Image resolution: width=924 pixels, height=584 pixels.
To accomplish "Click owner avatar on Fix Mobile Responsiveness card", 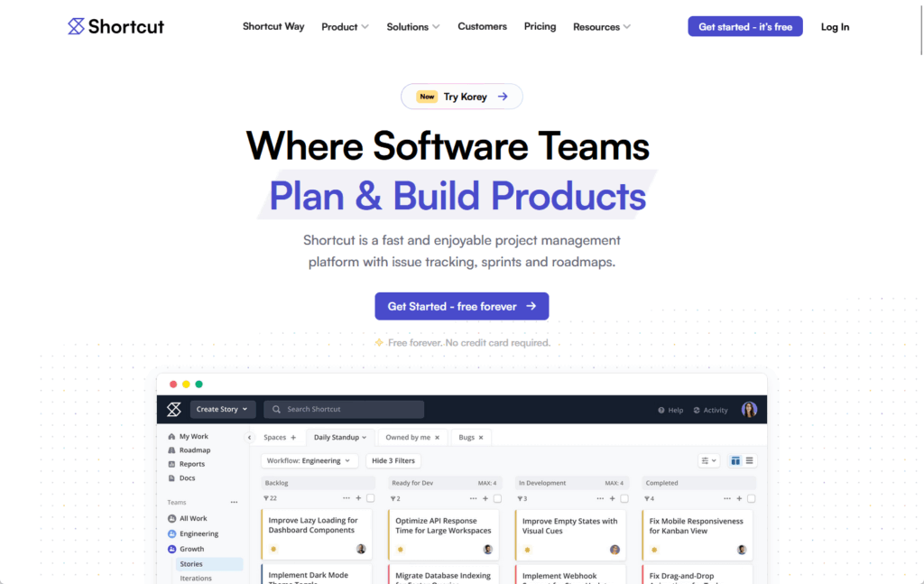I will pos(742,550).
